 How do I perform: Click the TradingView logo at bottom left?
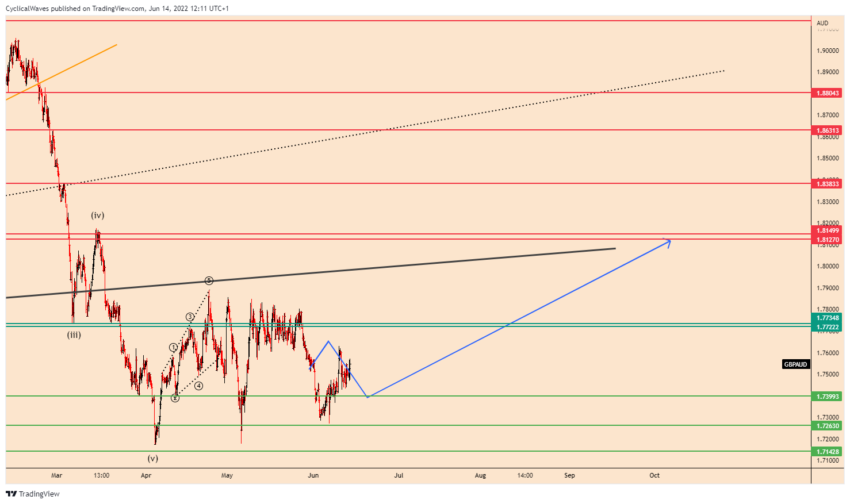33,494
